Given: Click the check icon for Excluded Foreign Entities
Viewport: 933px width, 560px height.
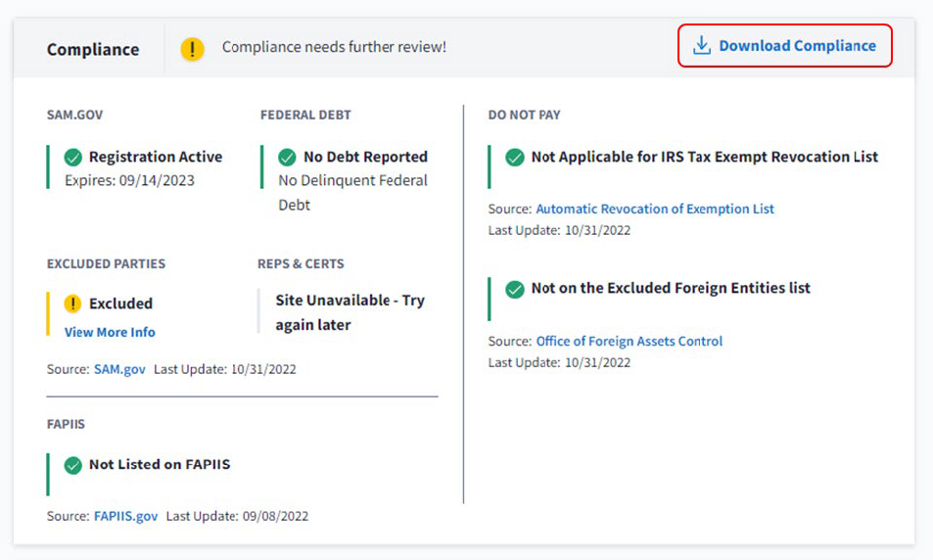Looking at the screenshot, I should coord(515,289).
